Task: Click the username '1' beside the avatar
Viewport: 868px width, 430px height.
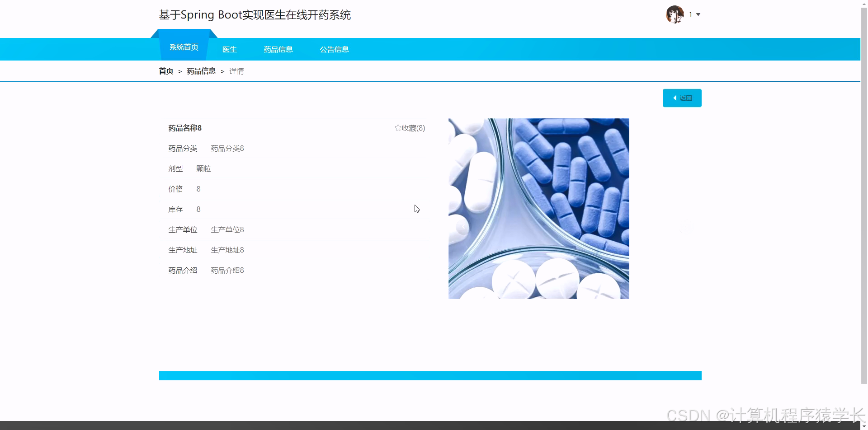Action: pos(690,14)
